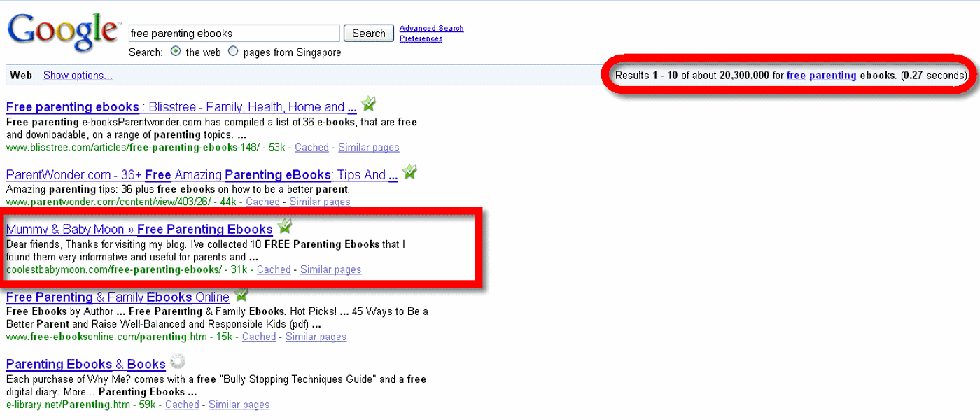
Task: Open Blisstree Free parenting ebooks result title
Action: pyautogui.click(x=181, y=107)
